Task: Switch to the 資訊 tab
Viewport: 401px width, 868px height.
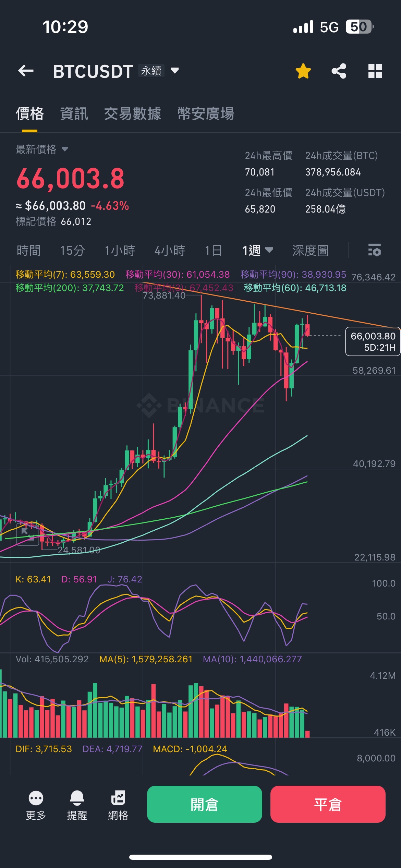Action: tap(74, 114)
